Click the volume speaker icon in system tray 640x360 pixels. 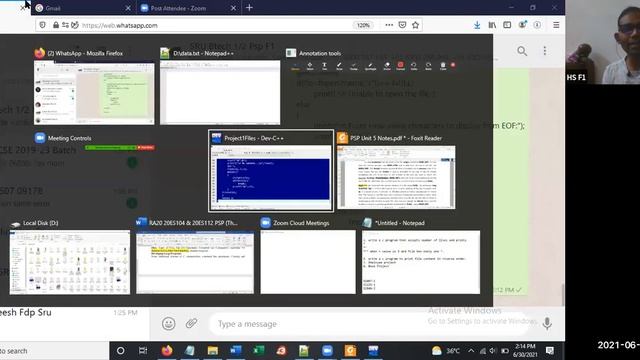click(x=493, y=351)
